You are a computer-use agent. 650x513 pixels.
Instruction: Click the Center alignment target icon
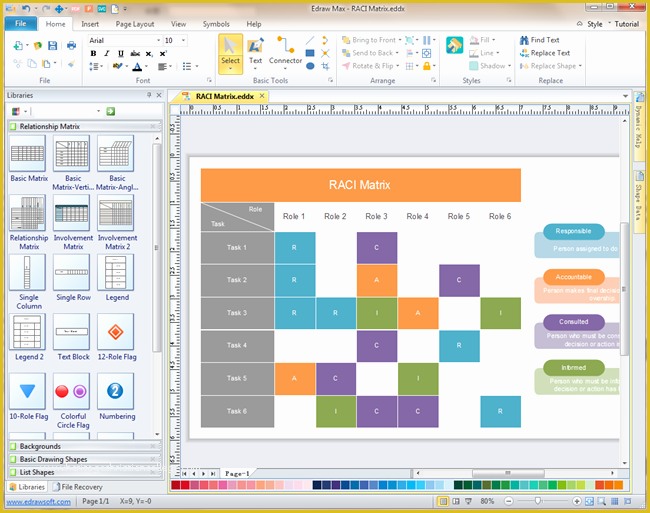pos(427,53)
